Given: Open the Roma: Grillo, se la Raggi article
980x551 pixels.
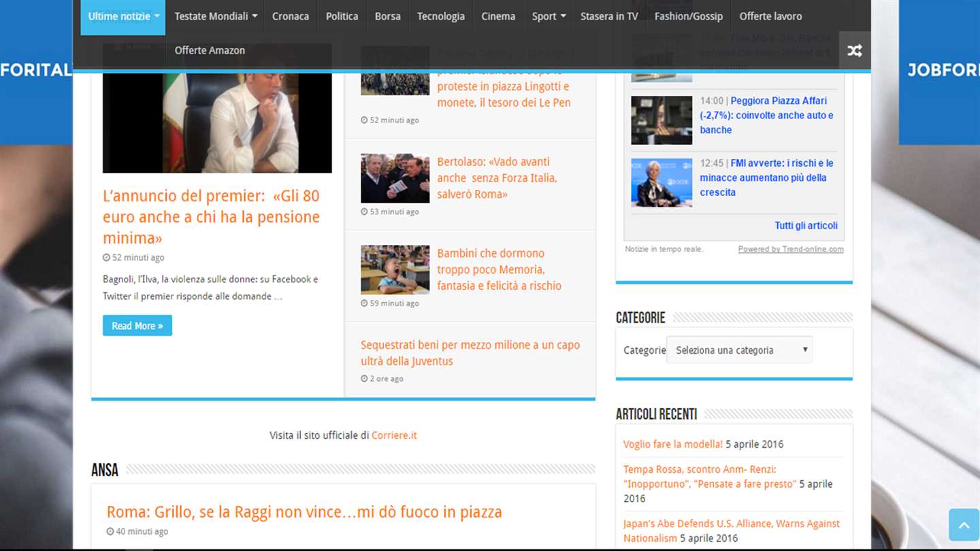Looking at the screenshot, I should 304,512.
